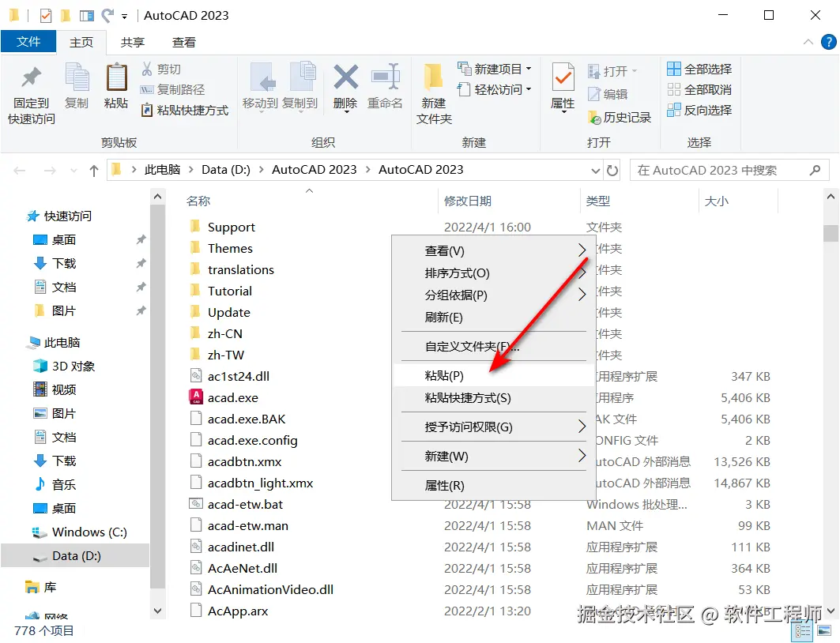Switch to the View (查看) ribbon tab
840x643 pixels.
coord(184,43)
